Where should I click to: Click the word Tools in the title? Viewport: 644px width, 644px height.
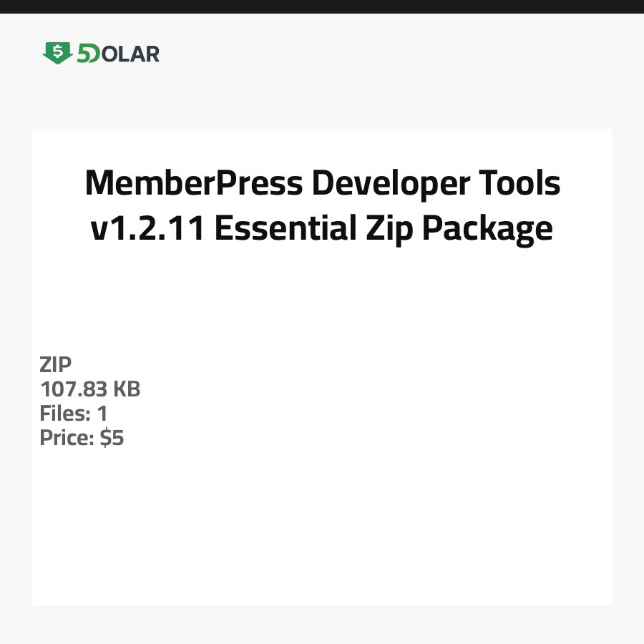[518, 184]
